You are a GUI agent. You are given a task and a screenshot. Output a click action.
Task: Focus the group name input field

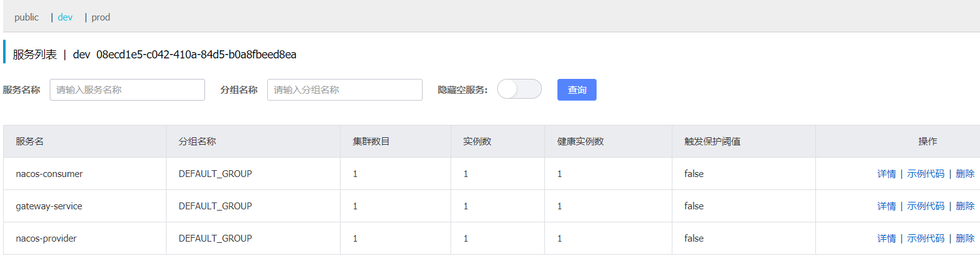(x=345, y=90)
